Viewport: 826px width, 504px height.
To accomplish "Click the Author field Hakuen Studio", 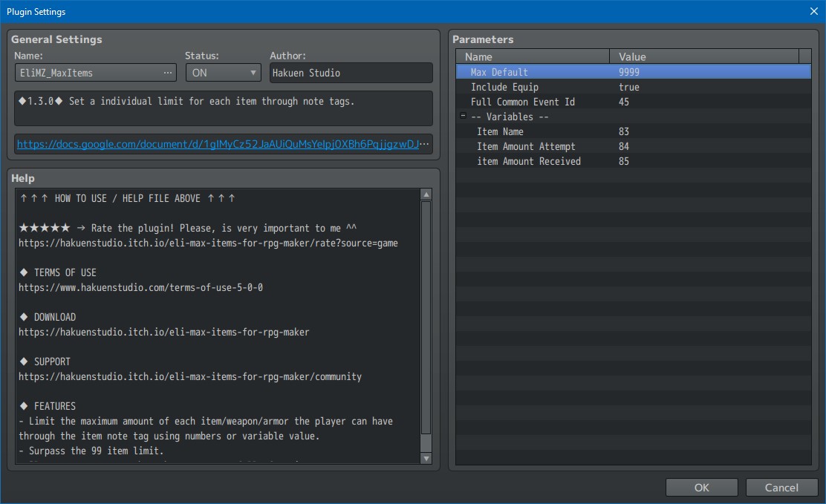I will 351,73.
